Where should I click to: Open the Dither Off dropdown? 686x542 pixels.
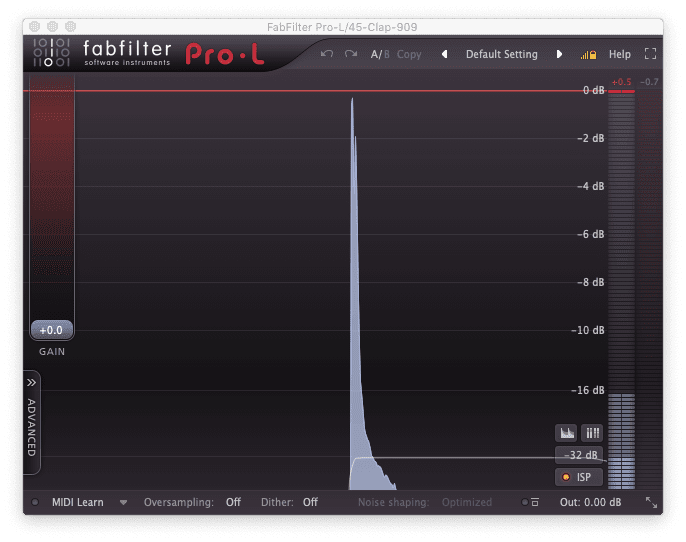(x=310, y=502)
